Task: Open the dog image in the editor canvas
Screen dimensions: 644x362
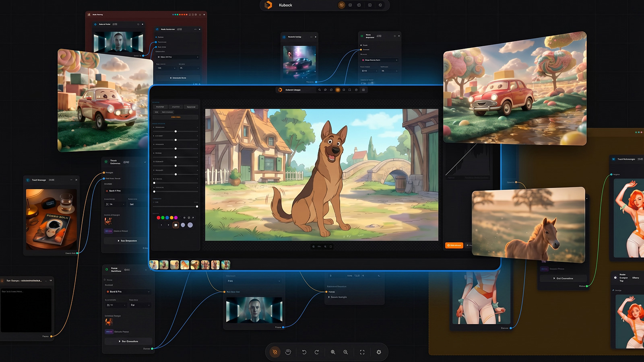Action: (322, 175)
